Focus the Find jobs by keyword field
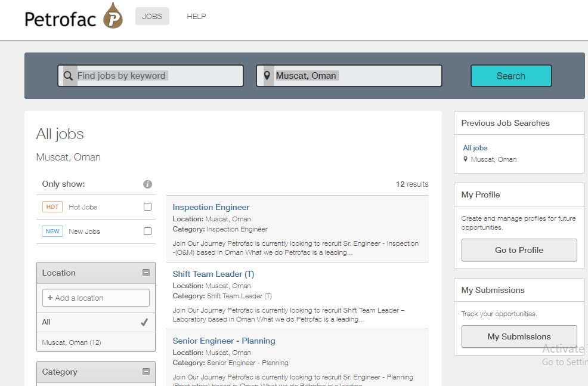The image size is (588, 386). click(x=150, y=76)
